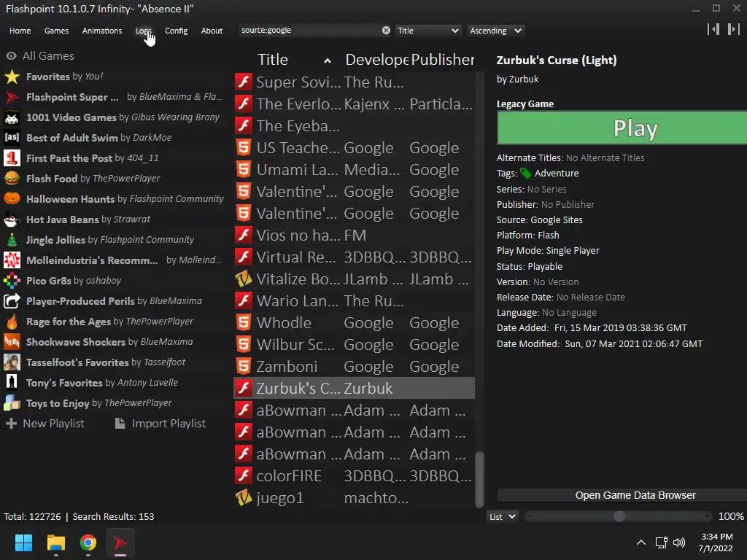Open File Explorer from the taskbar
The height and width of the screenshot is (560, 747).
(x=55, y=542)
